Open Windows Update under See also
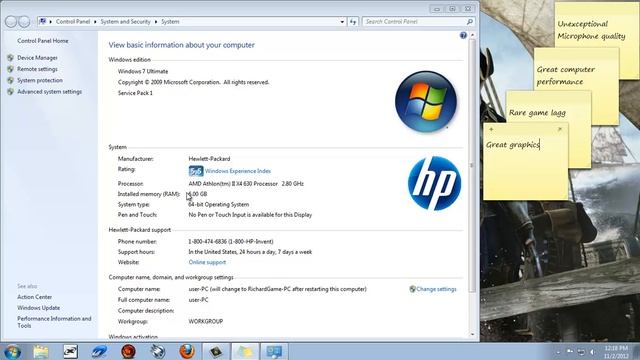 38,308
